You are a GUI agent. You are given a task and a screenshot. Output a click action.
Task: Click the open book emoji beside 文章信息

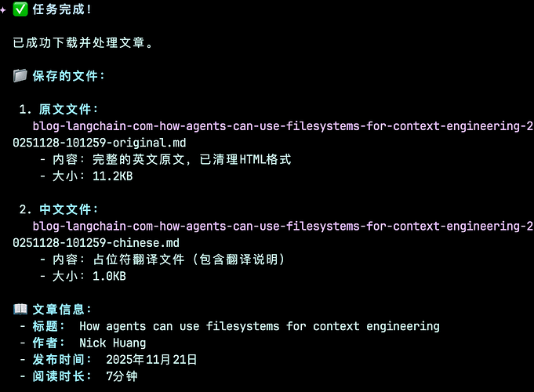(x=21, y=310)
